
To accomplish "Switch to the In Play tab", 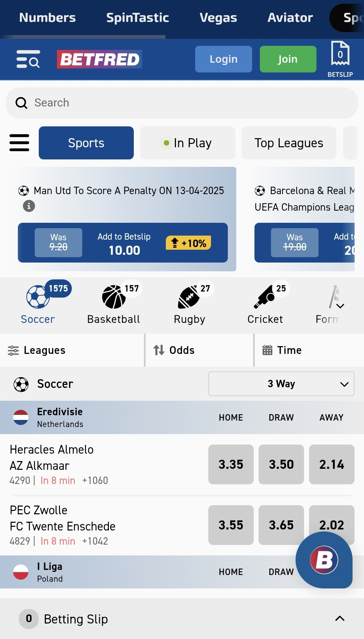I will (188, 143).
